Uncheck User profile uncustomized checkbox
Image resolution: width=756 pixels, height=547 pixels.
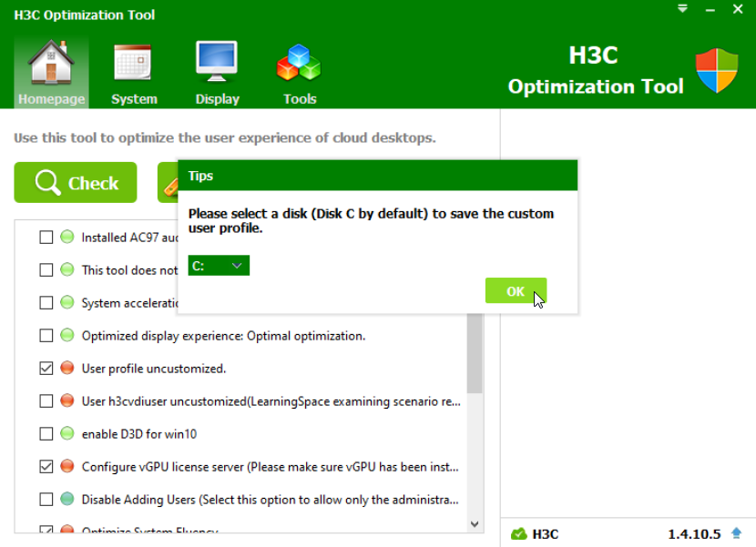[x=46, y=369]
